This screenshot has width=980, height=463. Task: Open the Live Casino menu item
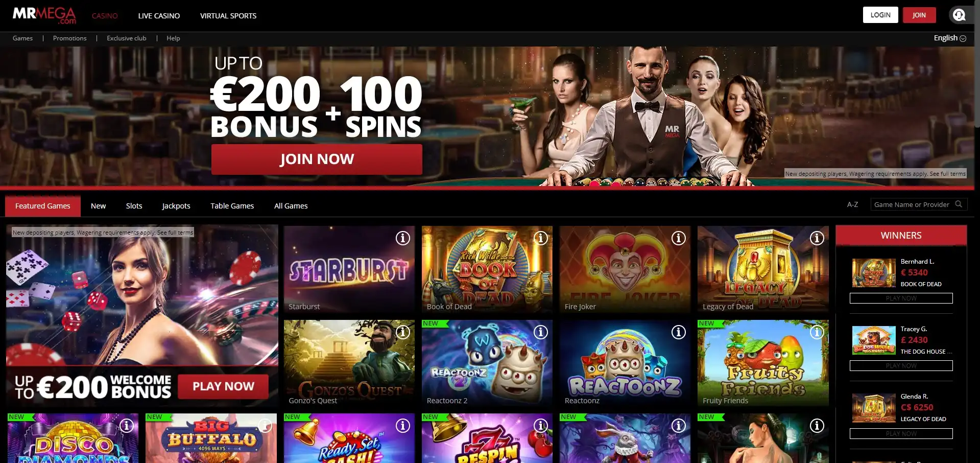coord(159,16)
